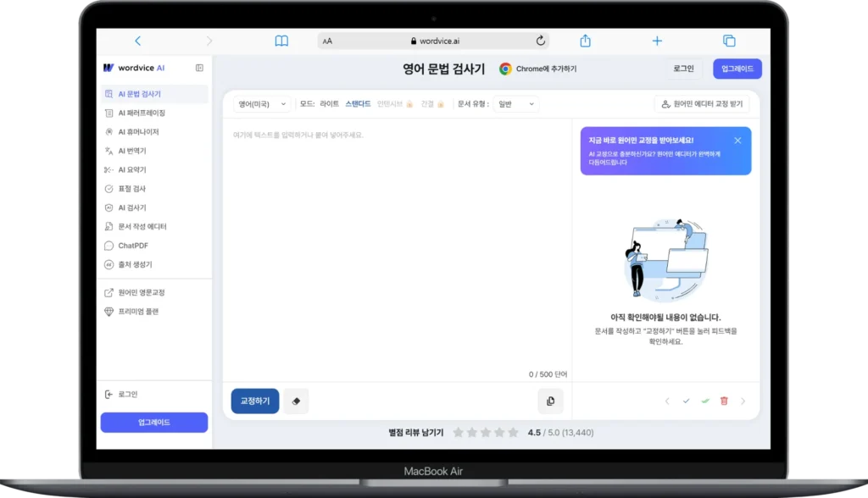The width and height of the screenshot is (868, 498).
Task: Click the 교정하기 button
Action: [x=255, y=401]
